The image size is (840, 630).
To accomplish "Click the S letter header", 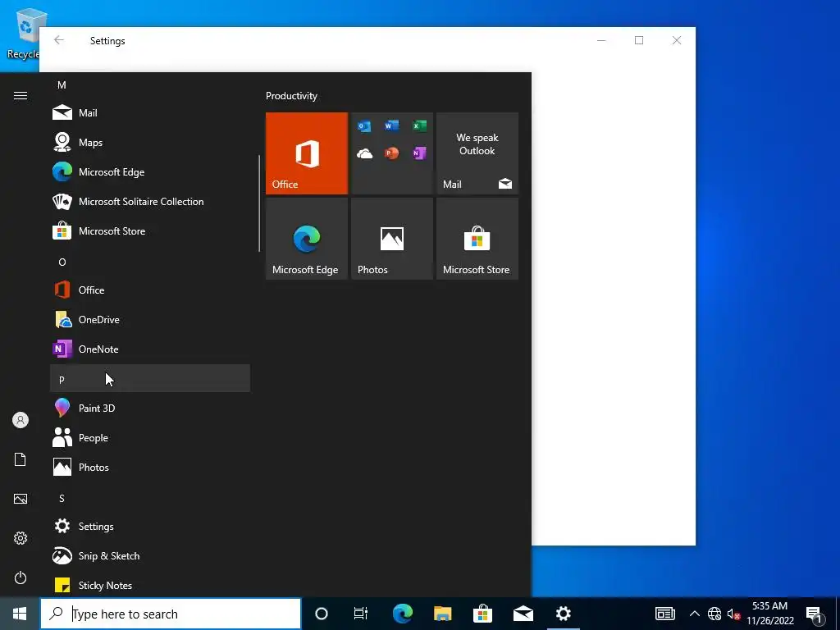I will 150,498.
